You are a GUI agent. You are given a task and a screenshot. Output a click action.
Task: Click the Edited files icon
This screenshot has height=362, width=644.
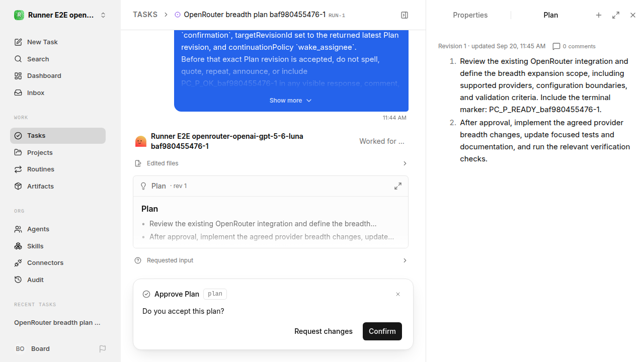coord(138,163)
